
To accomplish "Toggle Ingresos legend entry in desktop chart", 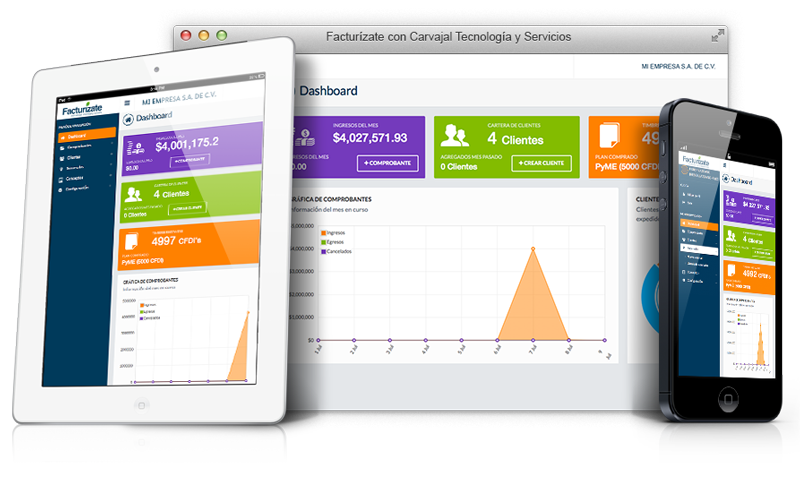I will [333, 233].
